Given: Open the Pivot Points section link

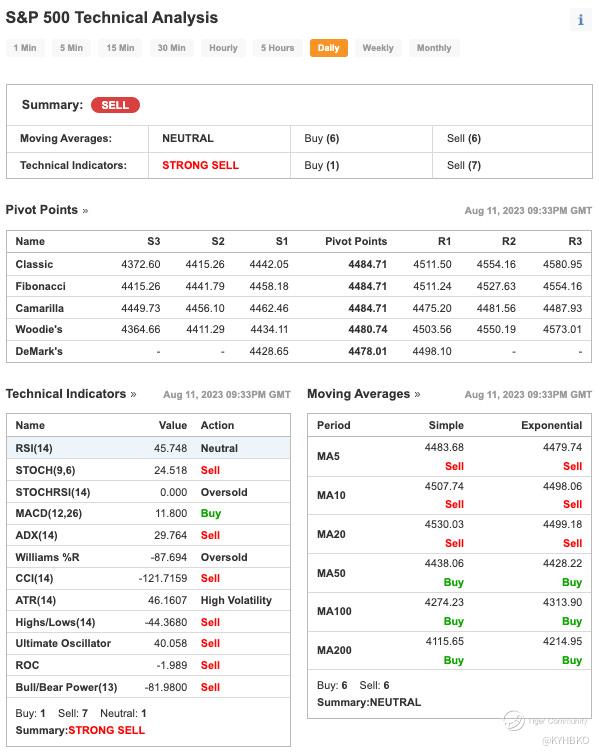Looking at the screenshot, I should 47,210.
